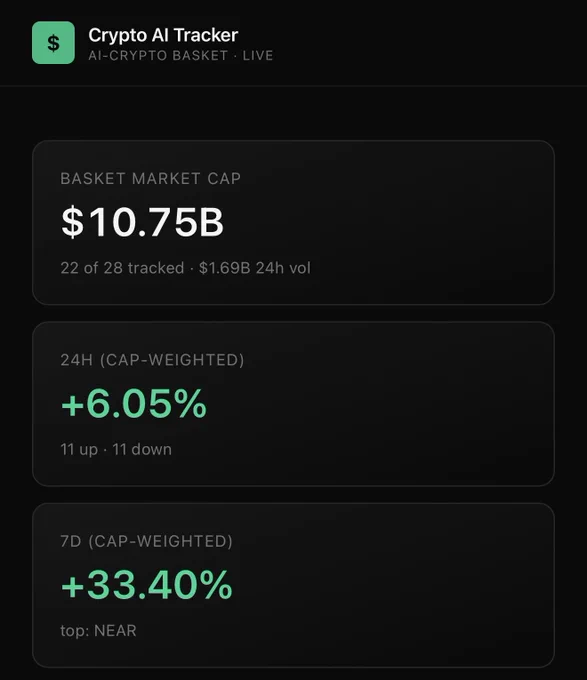The height and width of the screenshot is (680, 587).
Task: Click the 11 down count
Action: pyautogui.click(x=142, y=449)
